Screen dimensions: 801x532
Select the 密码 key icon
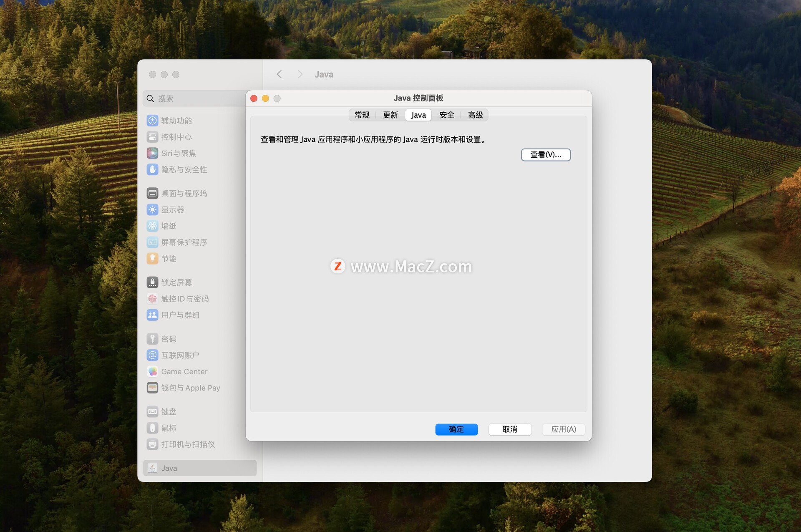[152, 339]
